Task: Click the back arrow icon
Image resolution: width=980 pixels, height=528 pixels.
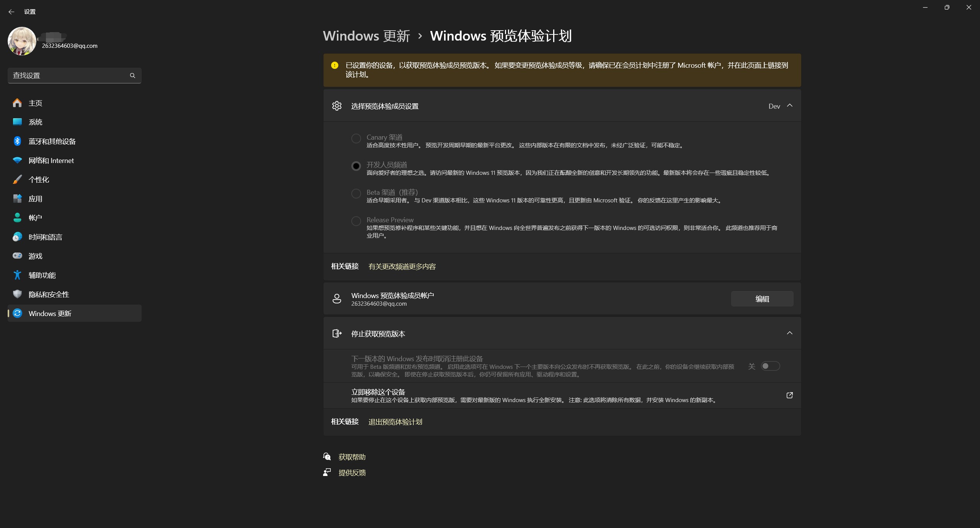Action: [x=11, y=12]
